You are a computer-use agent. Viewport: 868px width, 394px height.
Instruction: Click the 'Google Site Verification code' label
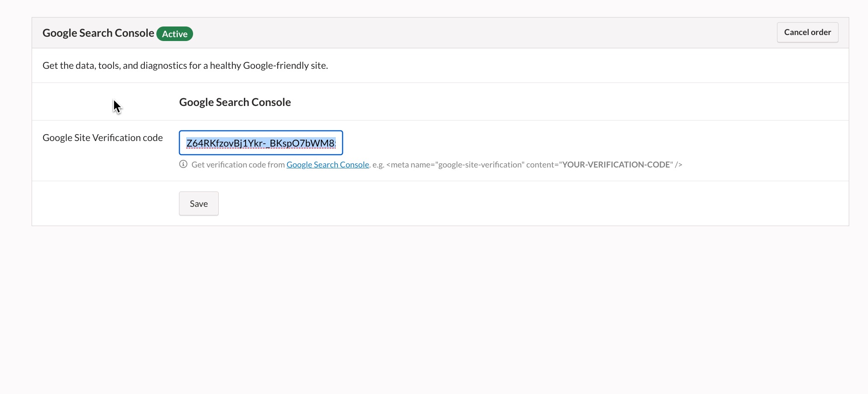(x=103, y=138)
